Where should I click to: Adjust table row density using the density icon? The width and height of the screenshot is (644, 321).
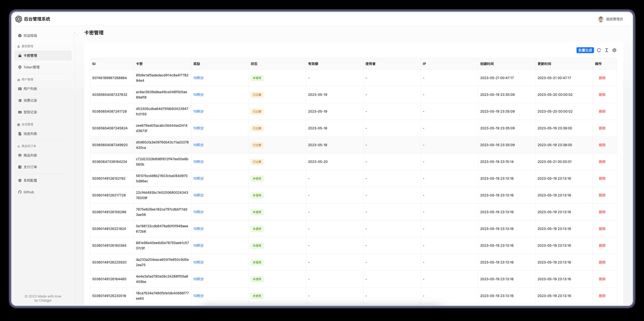pyautogui.click(x=607, y=50)
